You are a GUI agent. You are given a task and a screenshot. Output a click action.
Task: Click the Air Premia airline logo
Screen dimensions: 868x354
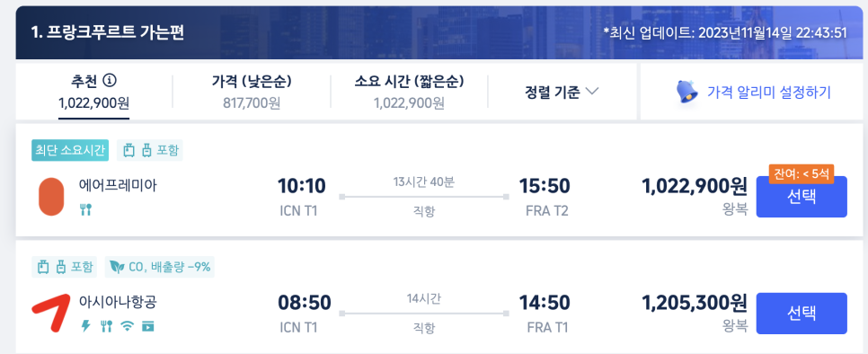pyautogui.click(x=51, y=197)
